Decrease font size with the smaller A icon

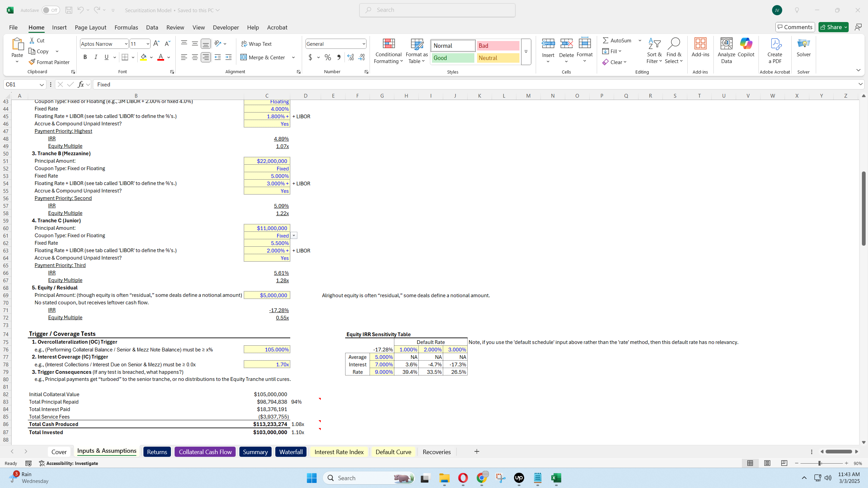167,43
